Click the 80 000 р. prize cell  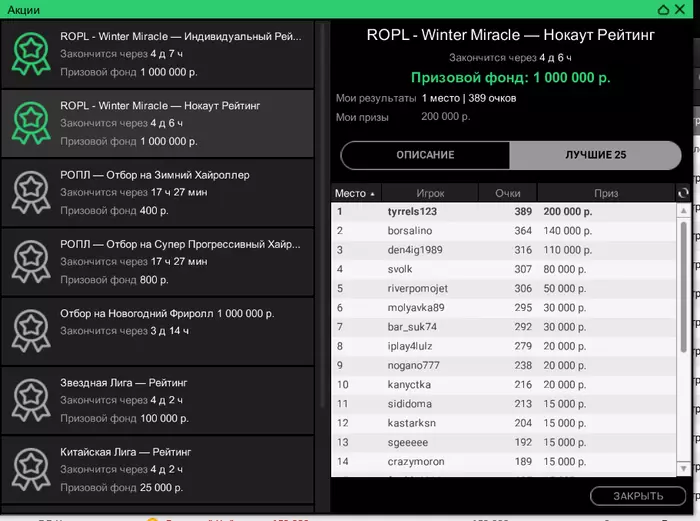click(x=565, y=269)
